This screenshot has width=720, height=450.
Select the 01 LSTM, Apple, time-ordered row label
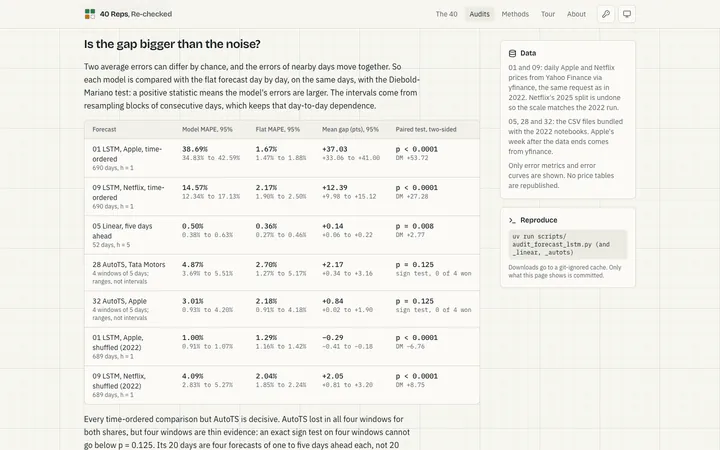pos(127,154)
